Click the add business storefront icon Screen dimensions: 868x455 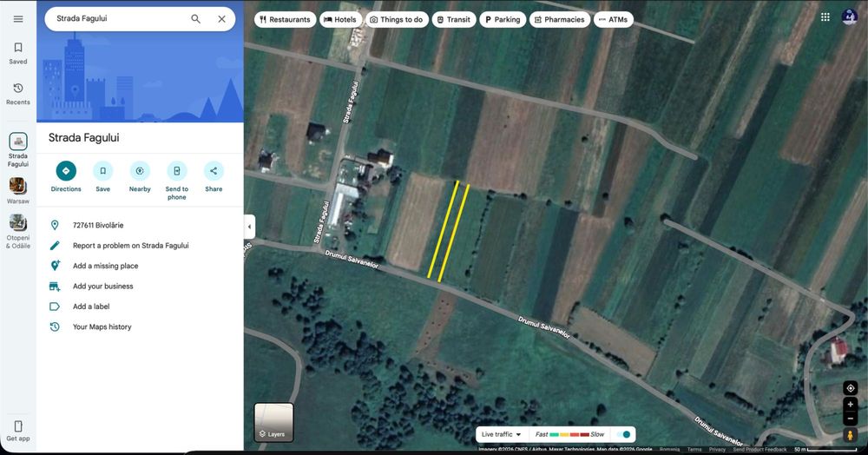(55, 287)
